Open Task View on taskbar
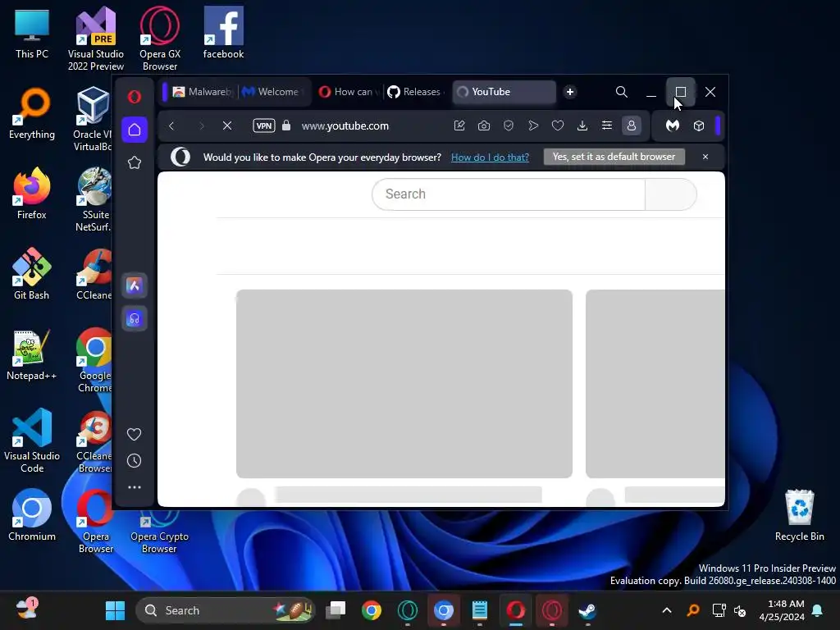The height and width of the screenshot is (630, 840). point(336,610)
